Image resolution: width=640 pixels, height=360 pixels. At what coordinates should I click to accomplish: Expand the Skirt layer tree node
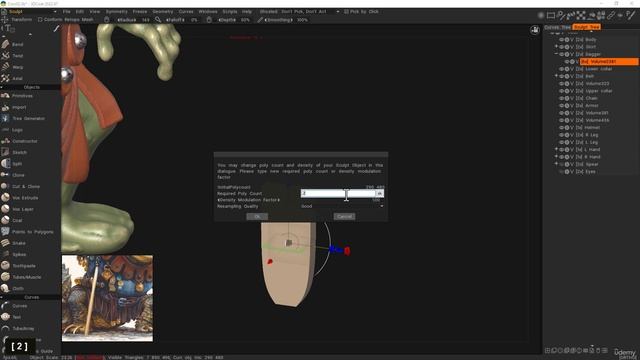coord(556,47)
